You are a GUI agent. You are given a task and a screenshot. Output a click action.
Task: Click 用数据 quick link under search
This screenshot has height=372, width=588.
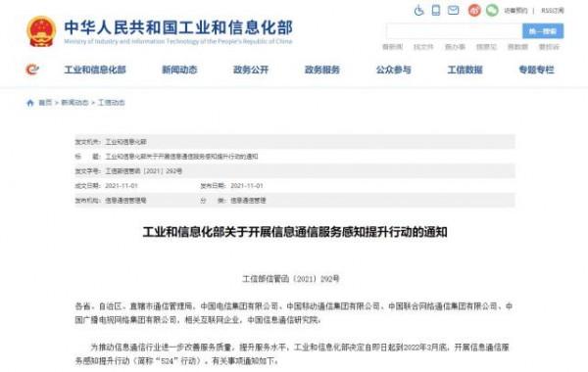[517, 47]
